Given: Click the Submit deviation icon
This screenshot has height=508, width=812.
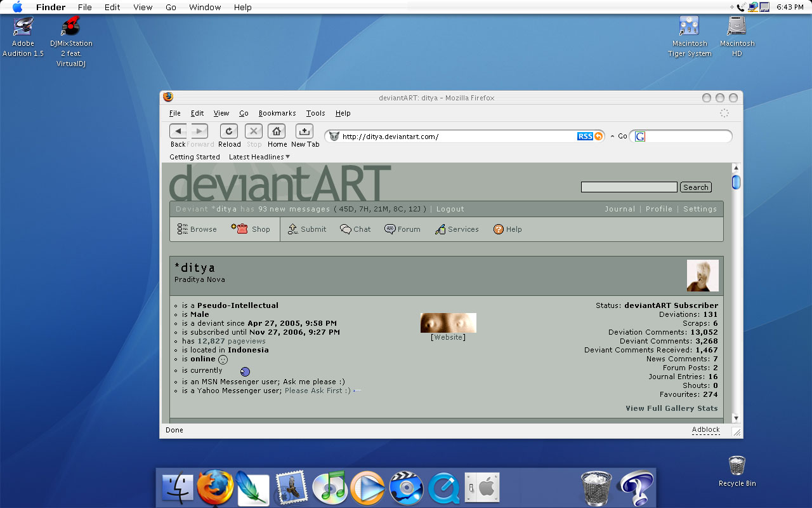Looking at the screenshot, I should click(293, 229).
